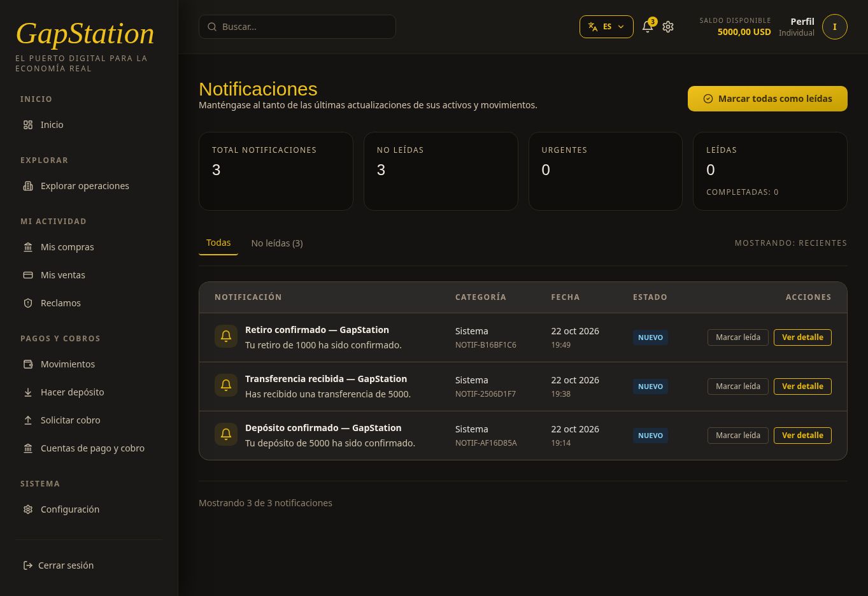Open Inicio in the sidebar menu

pyautogui.click(x=89, y=125)
